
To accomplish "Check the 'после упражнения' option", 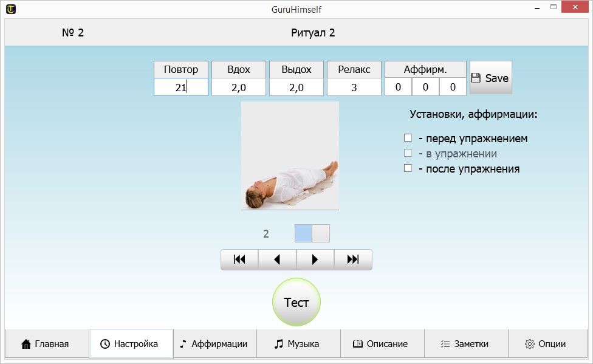I will pyautogui.click(x=408, y=168).
